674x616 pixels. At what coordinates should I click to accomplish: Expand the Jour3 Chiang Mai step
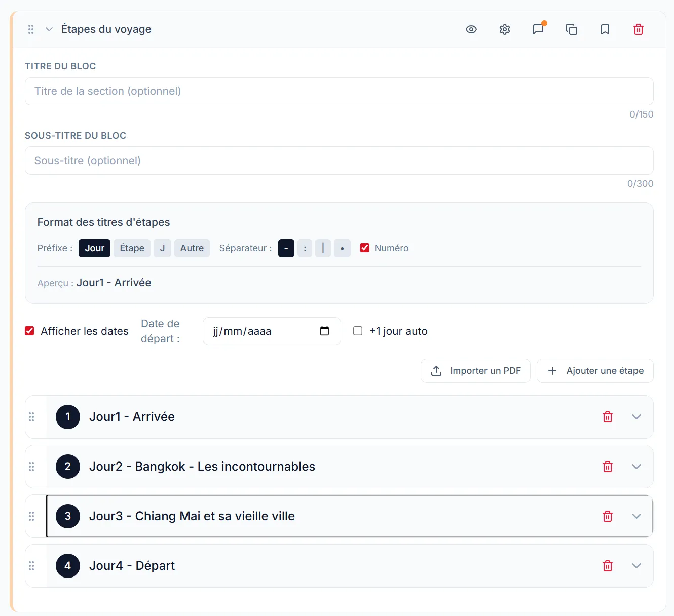[636, 516]
